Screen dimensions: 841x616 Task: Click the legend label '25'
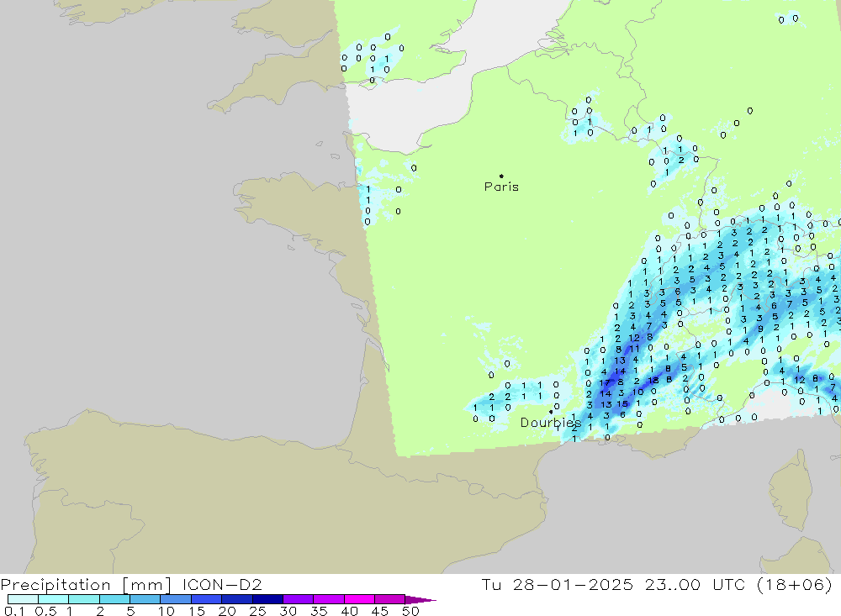point(257,611)
